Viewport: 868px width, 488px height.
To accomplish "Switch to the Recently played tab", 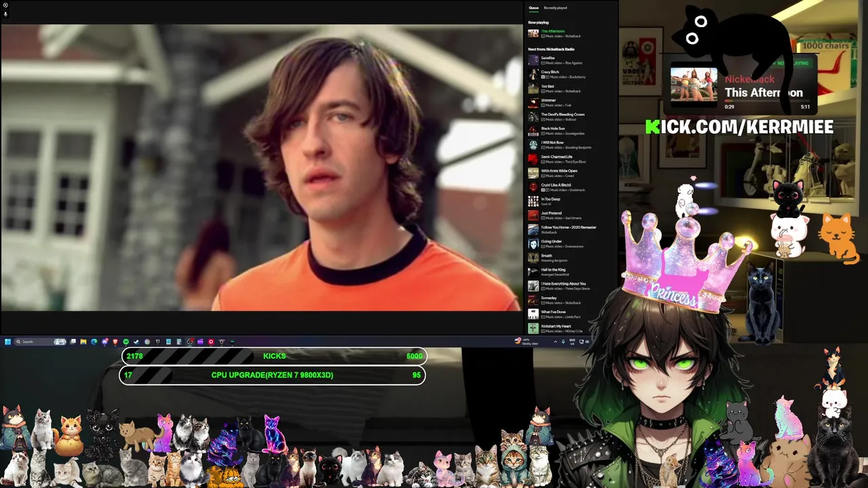I will coord(555,8).
